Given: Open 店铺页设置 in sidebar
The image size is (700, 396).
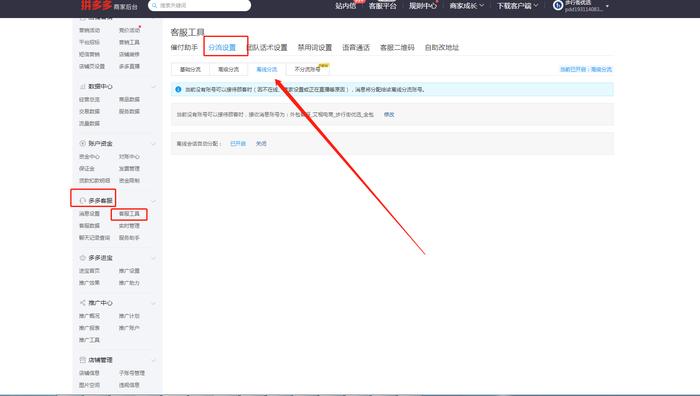Looking at the screenshot, I should point(92,66).
